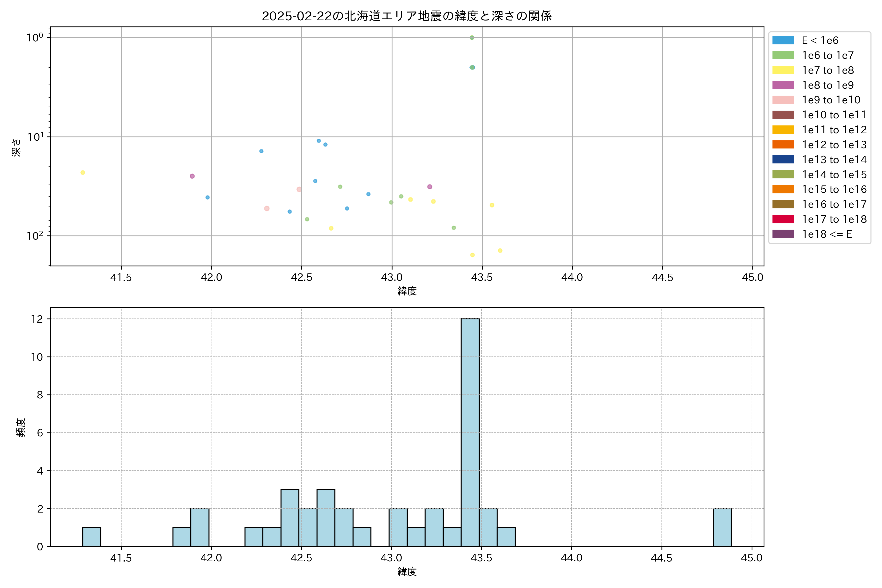Click the yellow 1e7 to 1e8 legend swatch
882x588 pixels.
[x=783, y=70]
